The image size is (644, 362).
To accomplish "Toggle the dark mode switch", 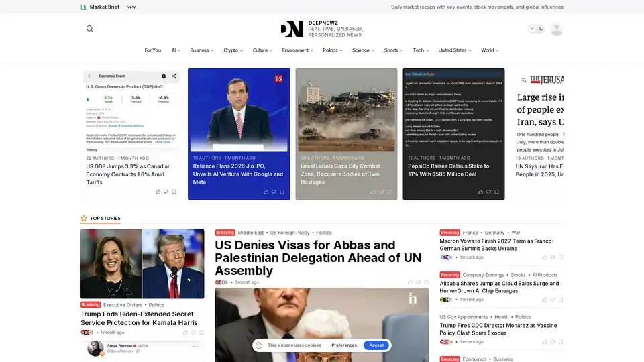I will 535,29.
